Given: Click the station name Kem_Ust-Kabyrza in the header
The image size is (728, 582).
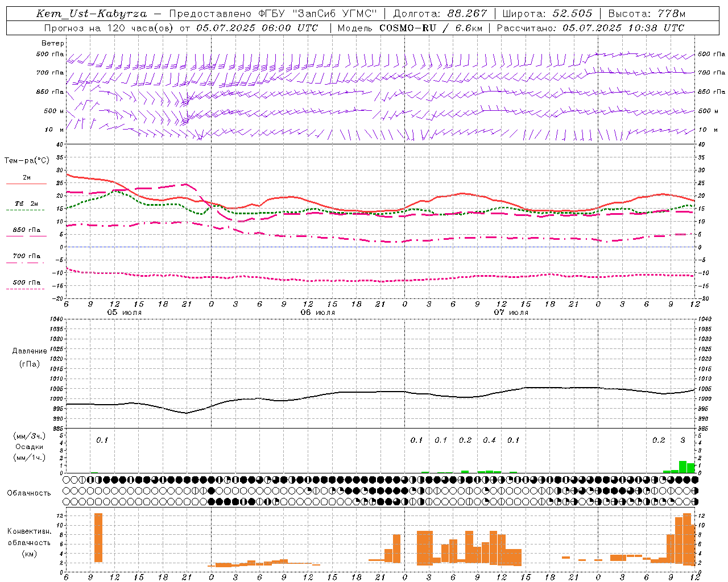Looking at the screenshot, I should (91, 14).
